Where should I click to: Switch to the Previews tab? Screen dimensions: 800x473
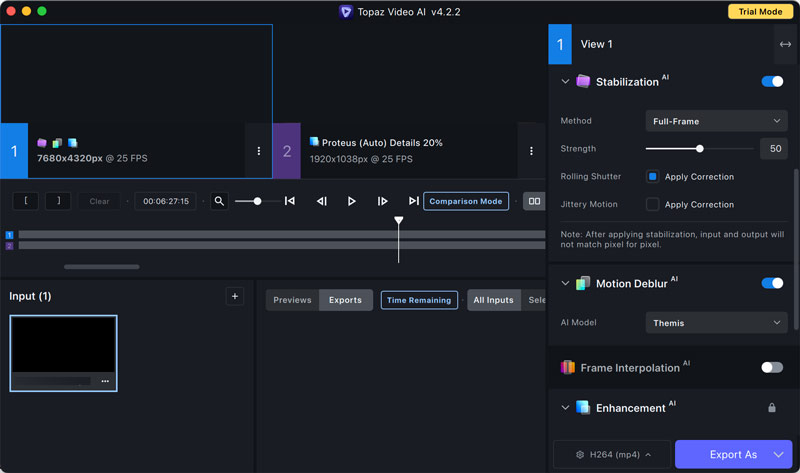point(292,300)
